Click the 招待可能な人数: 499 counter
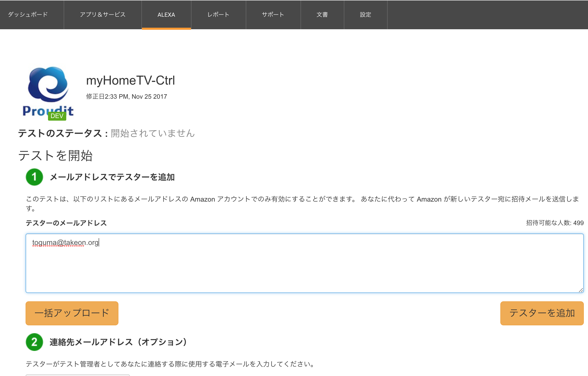The image size is (588, 376). coord(555,223)
